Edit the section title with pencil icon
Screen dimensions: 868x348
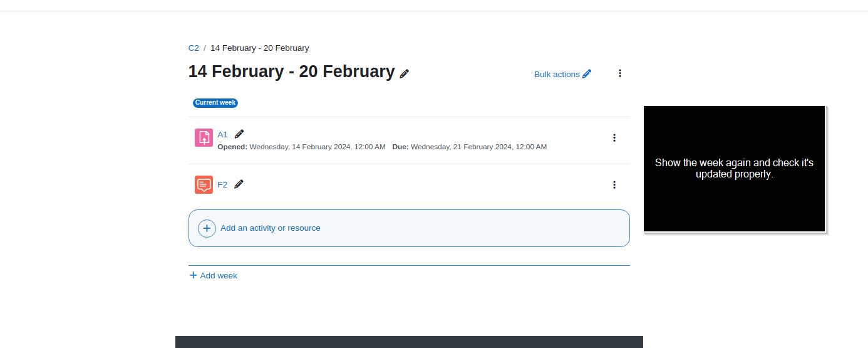coord(405,73)
